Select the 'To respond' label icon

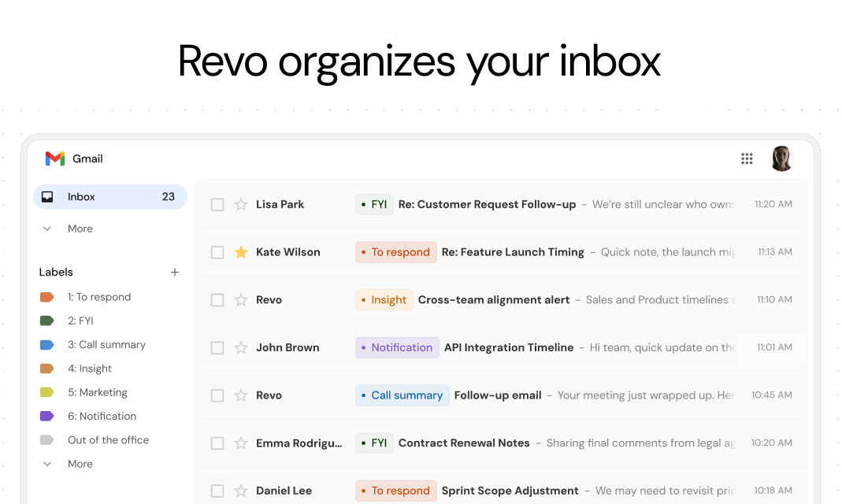pyautogui.click(x=46, y=297)
